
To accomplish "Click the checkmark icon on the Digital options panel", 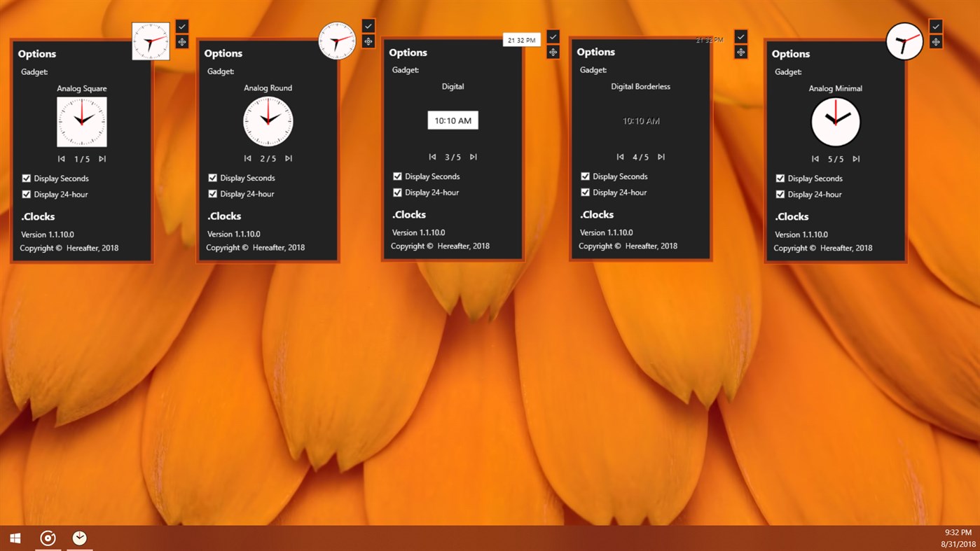I will click(x=553, y=36).
